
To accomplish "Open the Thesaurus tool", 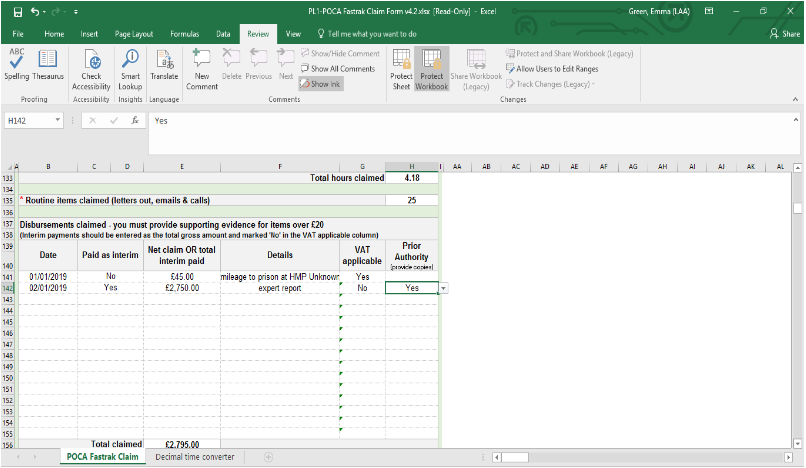I will coord(48,64).
